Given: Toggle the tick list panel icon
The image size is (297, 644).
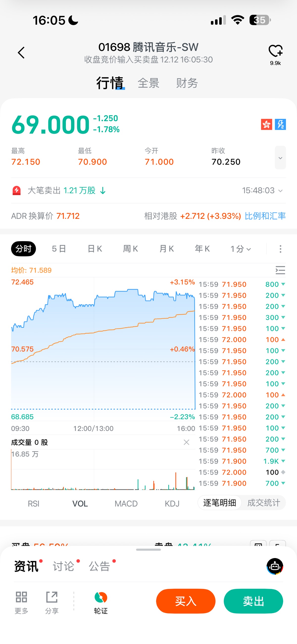Looking at the screenshot, I should [x=280, y=270].
